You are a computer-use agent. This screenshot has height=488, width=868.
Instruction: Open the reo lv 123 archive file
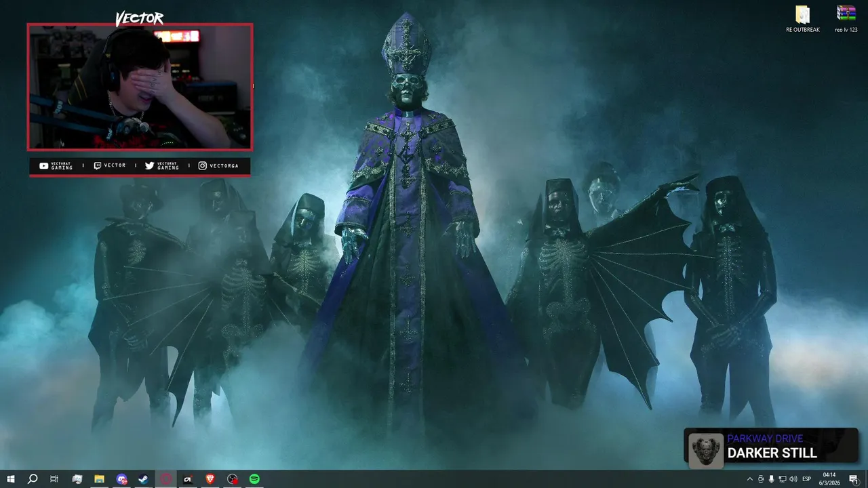[x=846, y=19]
